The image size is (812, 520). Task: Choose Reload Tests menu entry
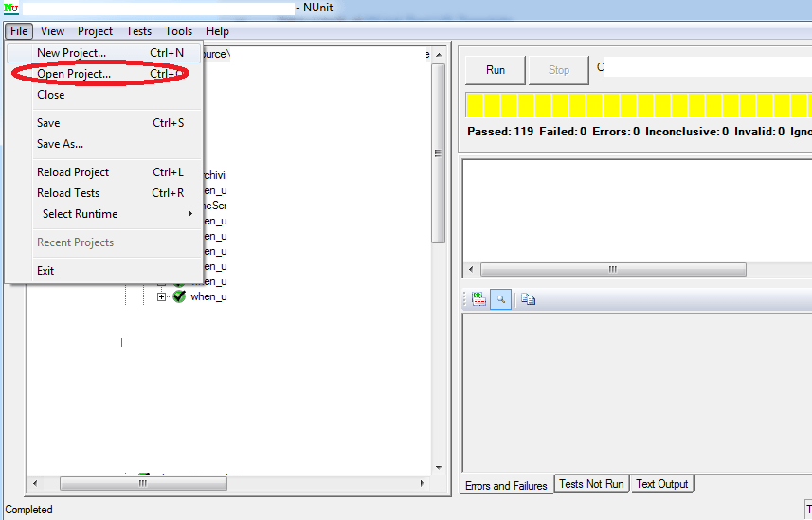coord(103,193)
